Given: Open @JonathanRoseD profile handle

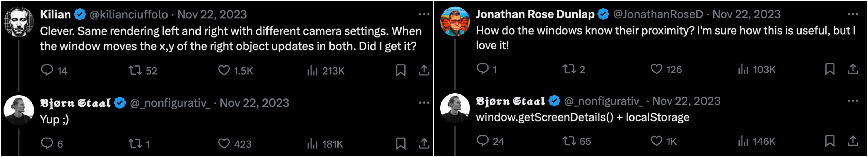Looking at the screenshot, I should click(x=658, y=14).
